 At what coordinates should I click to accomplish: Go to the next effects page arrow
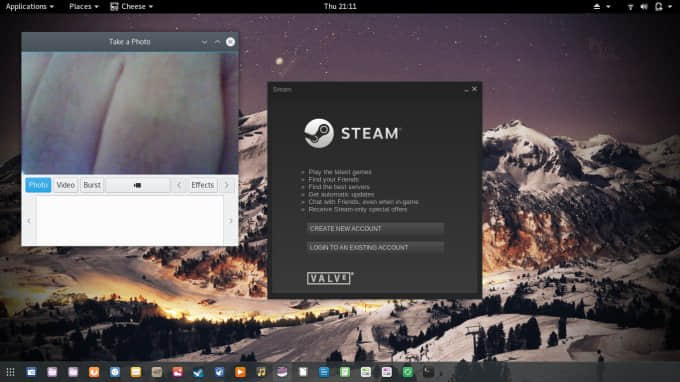coord(226,185)
